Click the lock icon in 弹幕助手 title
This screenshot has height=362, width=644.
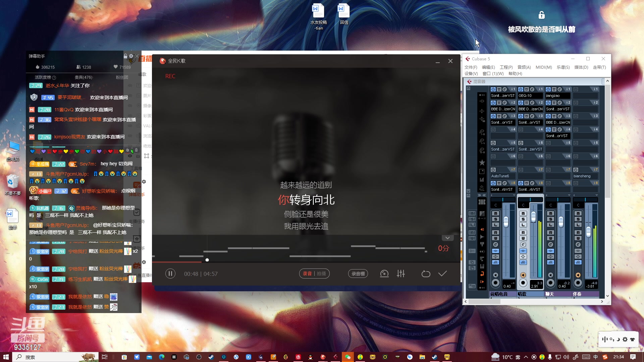[x=125, y=56]
